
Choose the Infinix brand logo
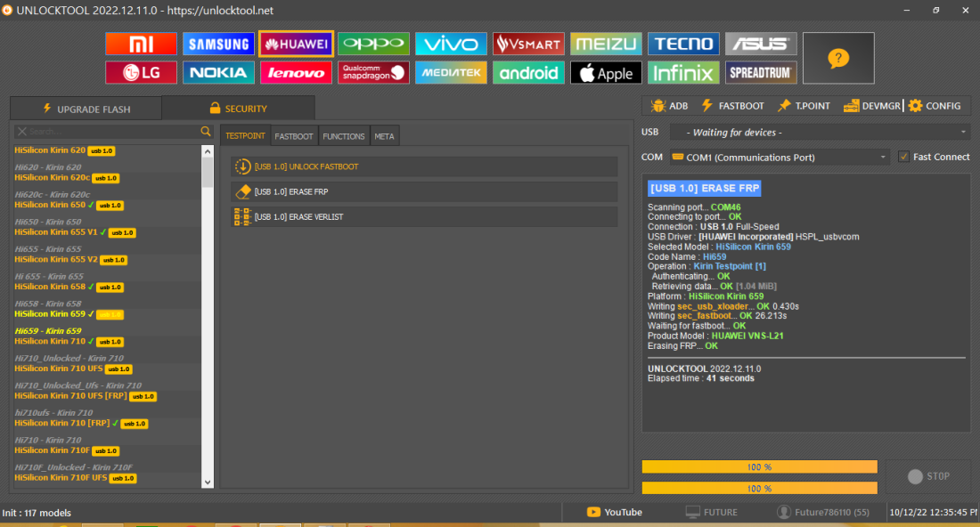tap(683, 72)
